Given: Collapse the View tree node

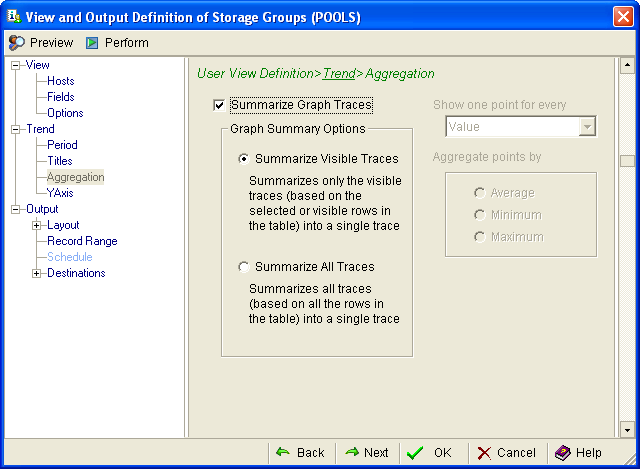Looking at the screenshot, I should coord(15,65).
